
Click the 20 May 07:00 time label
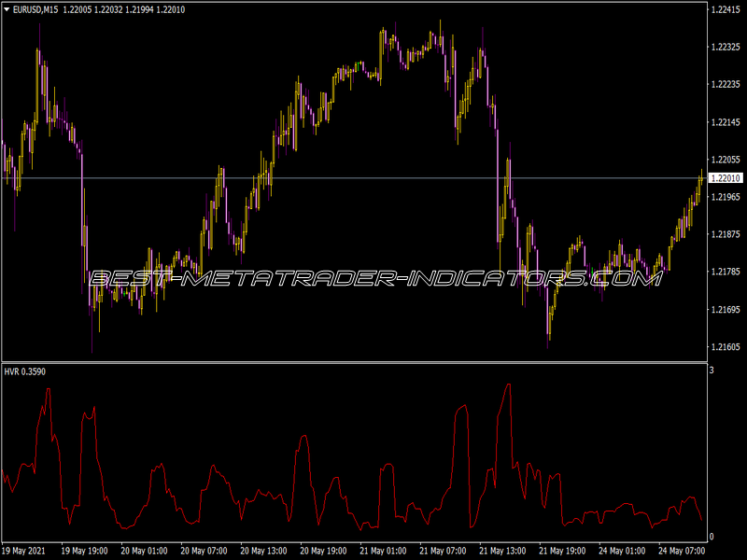tap(204, 551)
